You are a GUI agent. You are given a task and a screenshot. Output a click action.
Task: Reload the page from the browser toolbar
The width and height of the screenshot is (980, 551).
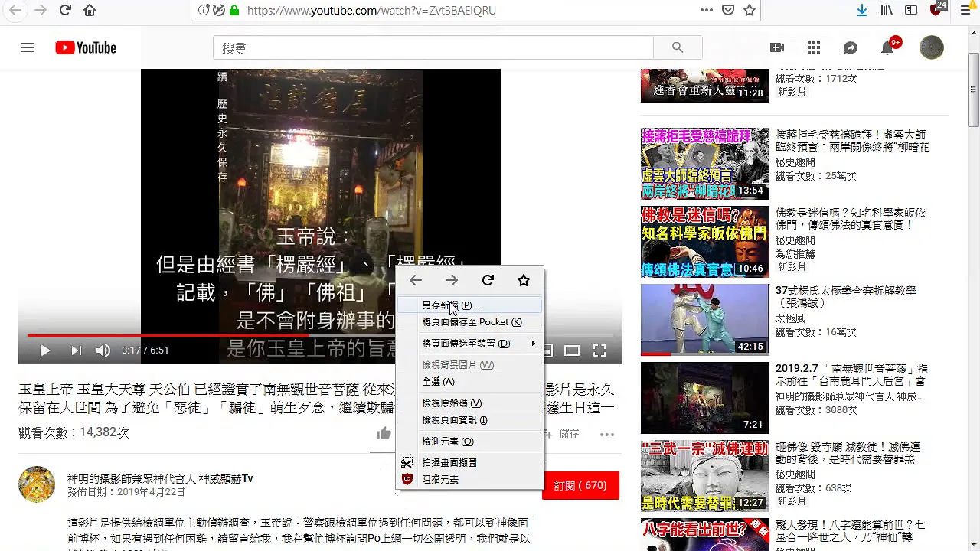pyautogui.click(x=65, y=10)
